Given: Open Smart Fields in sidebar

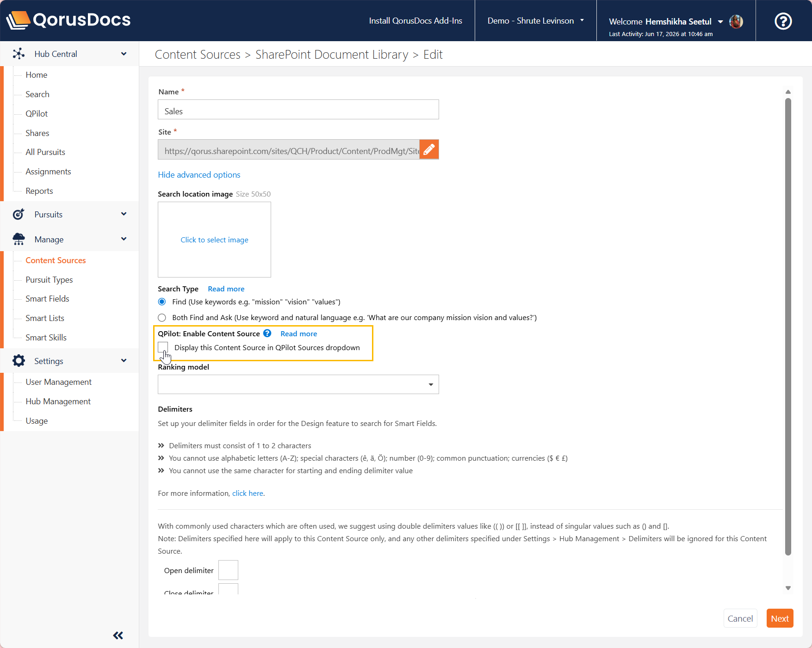Looking at the screenshot, I should [x=47, y=299].
